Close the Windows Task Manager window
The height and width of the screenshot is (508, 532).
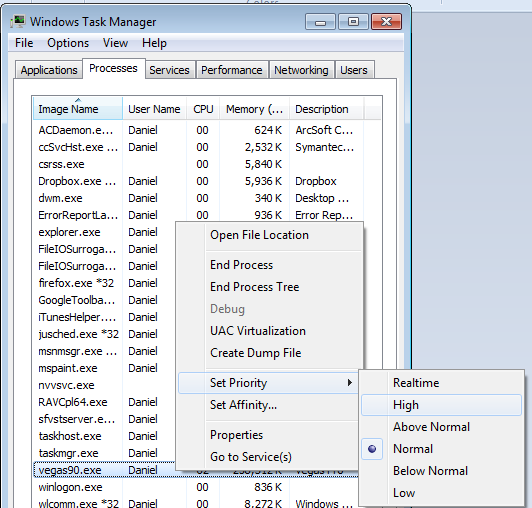[x=386, y=22]
